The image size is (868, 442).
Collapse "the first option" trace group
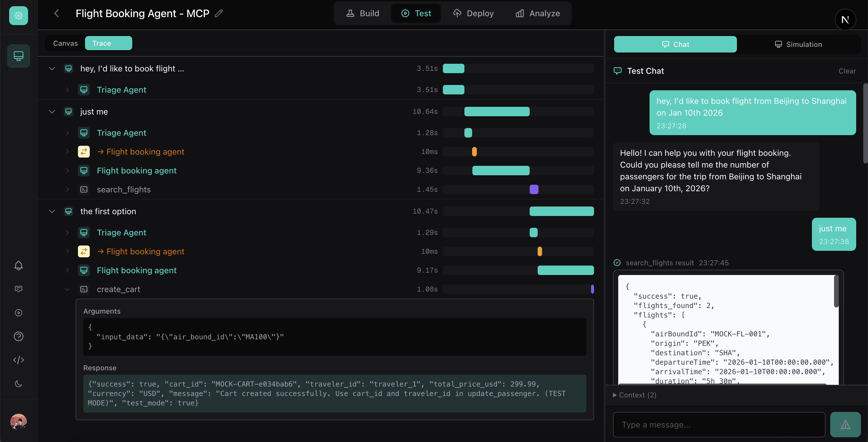coord(52,211)
